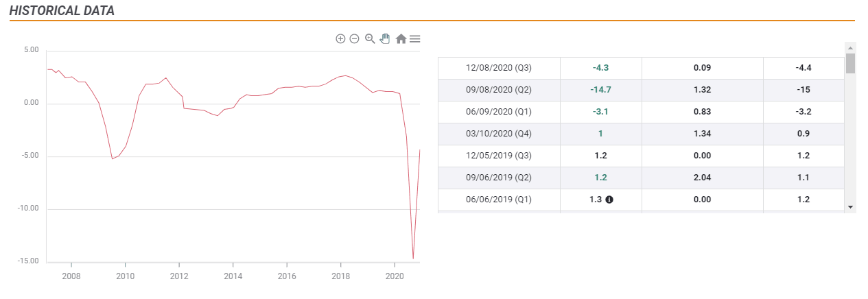Image resolution: width=868 pixels, height=299 pixels.
Task: Select the 12/08/2020 (Q3) row date
Action: pos(499,68)
